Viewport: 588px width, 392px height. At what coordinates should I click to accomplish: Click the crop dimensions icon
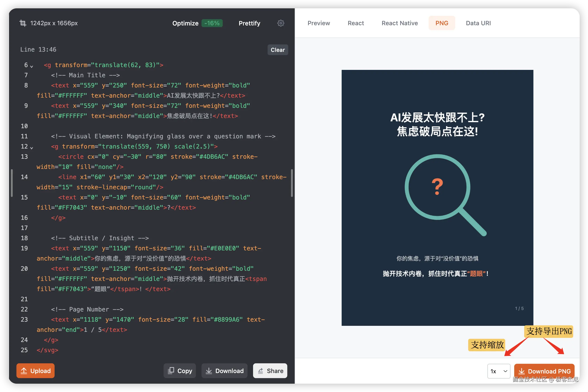pos(23,23)
